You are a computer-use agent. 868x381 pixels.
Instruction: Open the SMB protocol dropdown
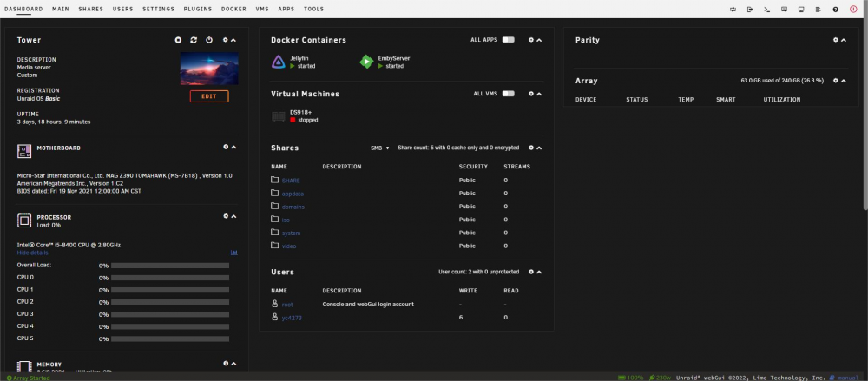point(380,148)
